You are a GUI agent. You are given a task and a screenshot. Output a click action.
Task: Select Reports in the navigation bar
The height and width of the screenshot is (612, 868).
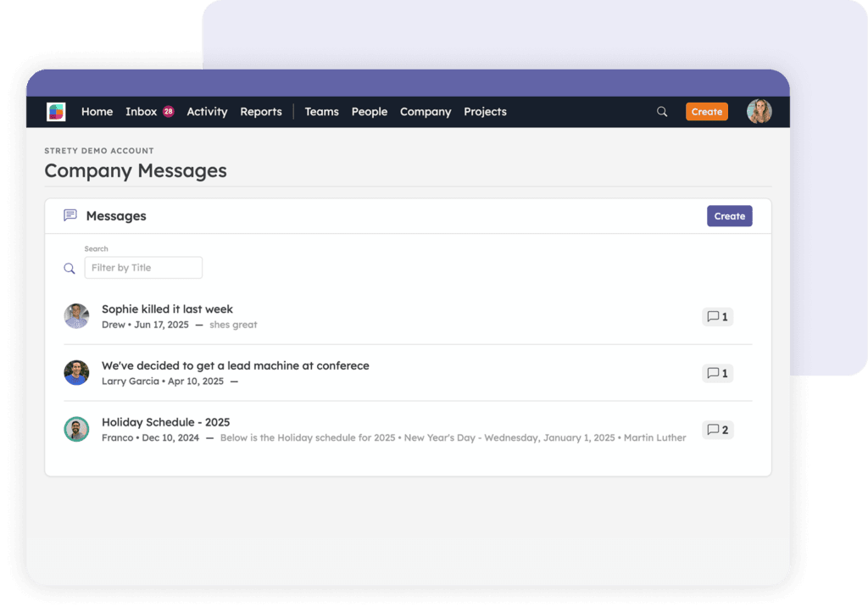click(260, 112)
